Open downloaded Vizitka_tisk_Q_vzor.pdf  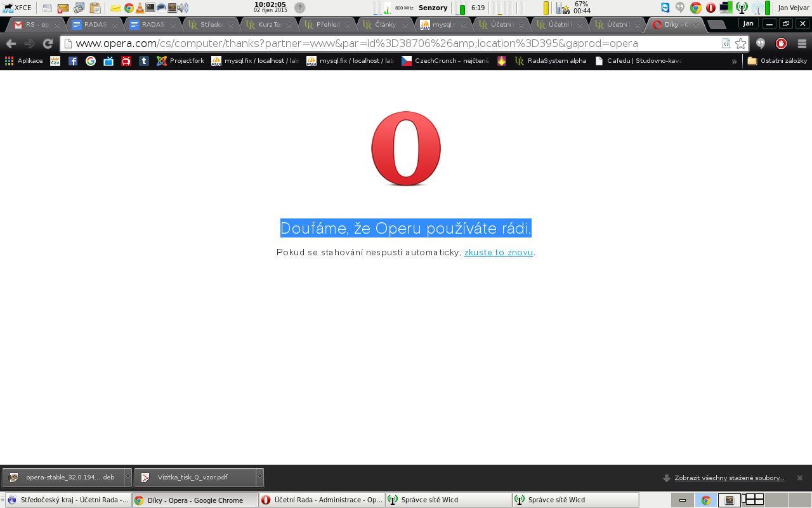click(195, 478)
